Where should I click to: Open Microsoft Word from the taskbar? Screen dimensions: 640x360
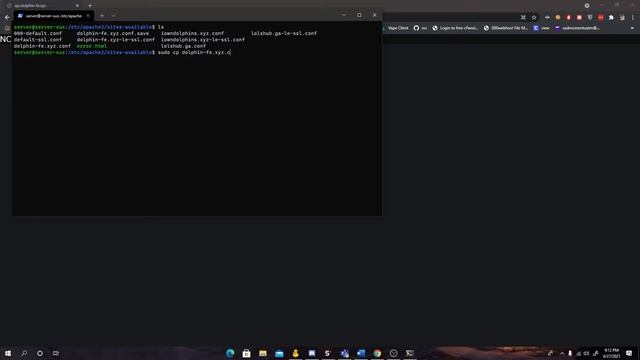(x=361, y=353)
